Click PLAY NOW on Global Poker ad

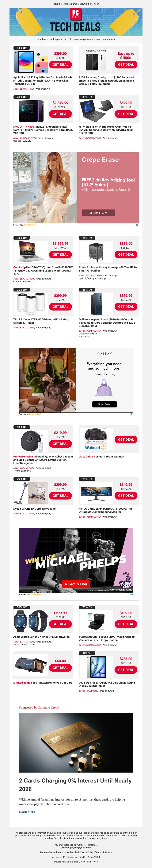76,584
